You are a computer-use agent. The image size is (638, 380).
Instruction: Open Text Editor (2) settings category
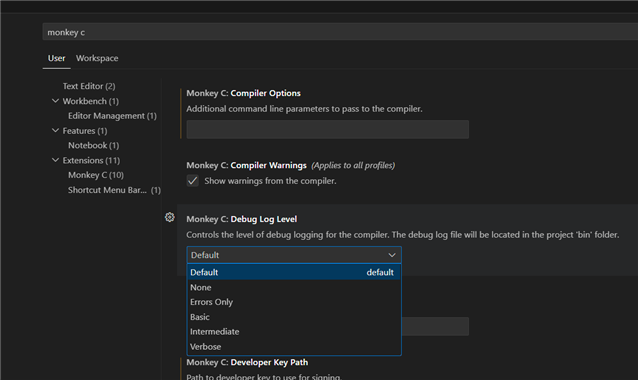click(89, 86)
